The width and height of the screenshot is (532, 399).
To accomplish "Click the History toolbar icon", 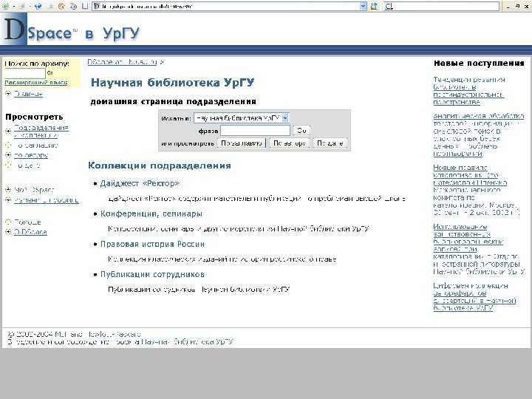I will 73,6.
